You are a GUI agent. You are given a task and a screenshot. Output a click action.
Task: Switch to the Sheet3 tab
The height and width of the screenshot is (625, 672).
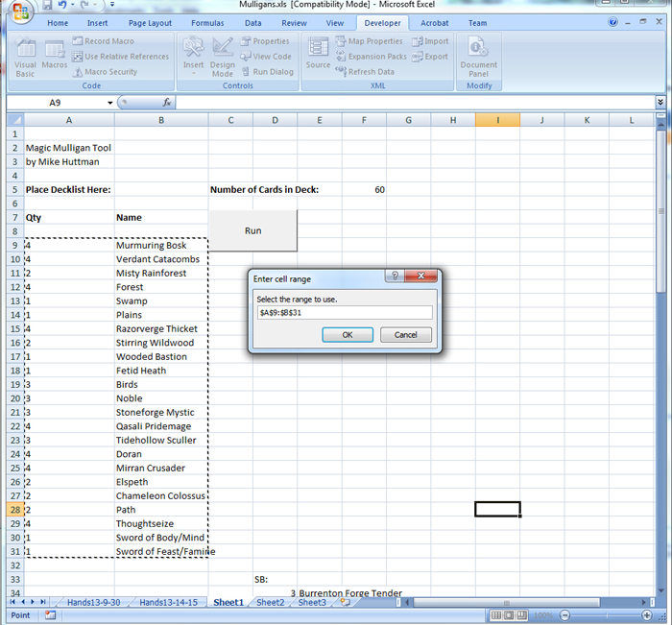click(312, 602)
